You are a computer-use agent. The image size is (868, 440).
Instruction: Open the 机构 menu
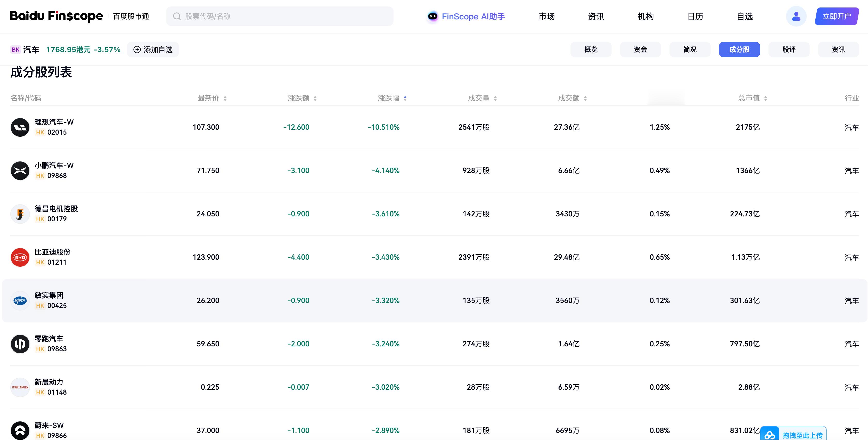(646, 16)
